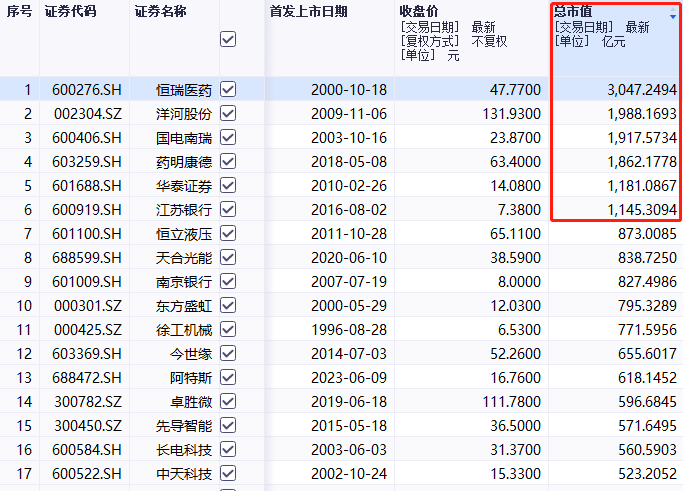
Task: Click closing price 131.9300
Action: 511,114
